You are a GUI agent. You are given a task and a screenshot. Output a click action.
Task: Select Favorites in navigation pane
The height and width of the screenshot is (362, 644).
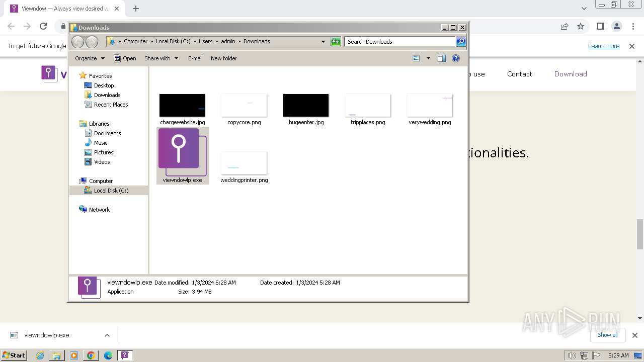[x=100, y=76]
